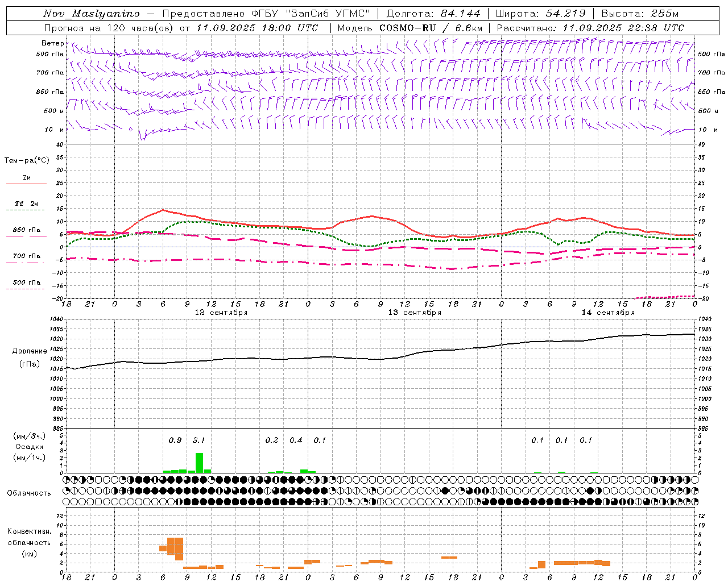
Task: Click the Конвективн. convective cloud label
Action: coord(29,531)
